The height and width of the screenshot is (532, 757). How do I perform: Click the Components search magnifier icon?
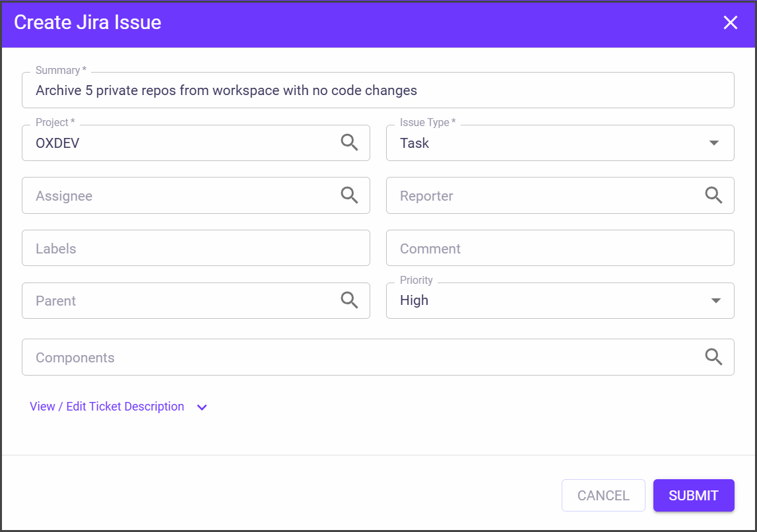tap(713, 357)
